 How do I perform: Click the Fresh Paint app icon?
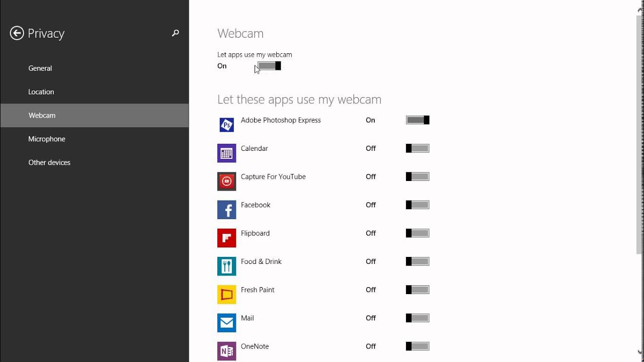[x=226, y=294]
